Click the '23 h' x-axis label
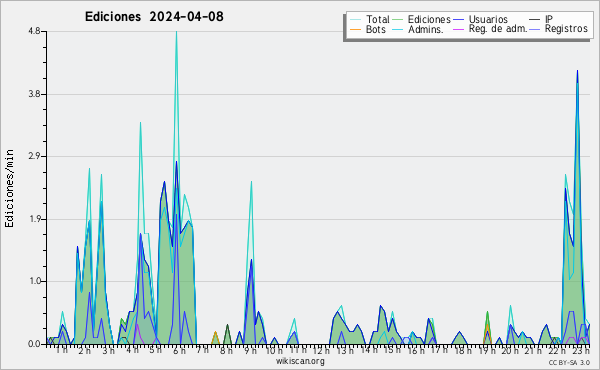The image size is (600, 370). click(581, 350)
